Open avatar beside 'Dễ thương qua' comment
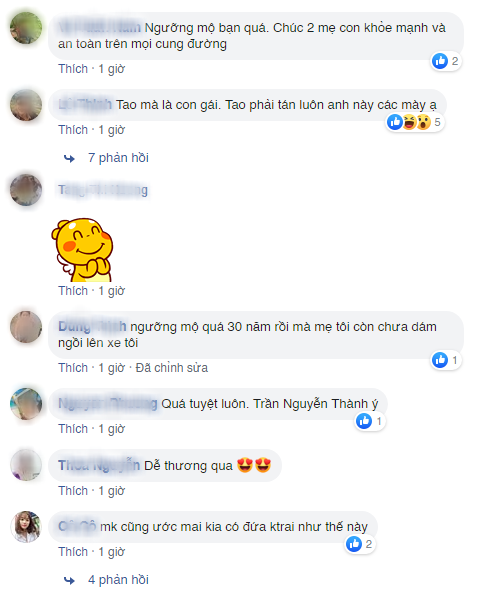 coord(26,465)
